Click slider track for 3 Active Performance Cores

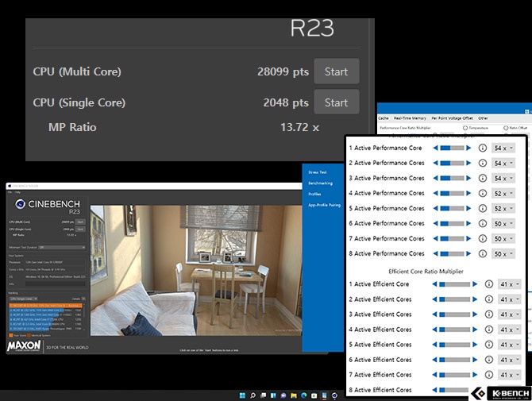pyautogui.click(x=452, y=178)
